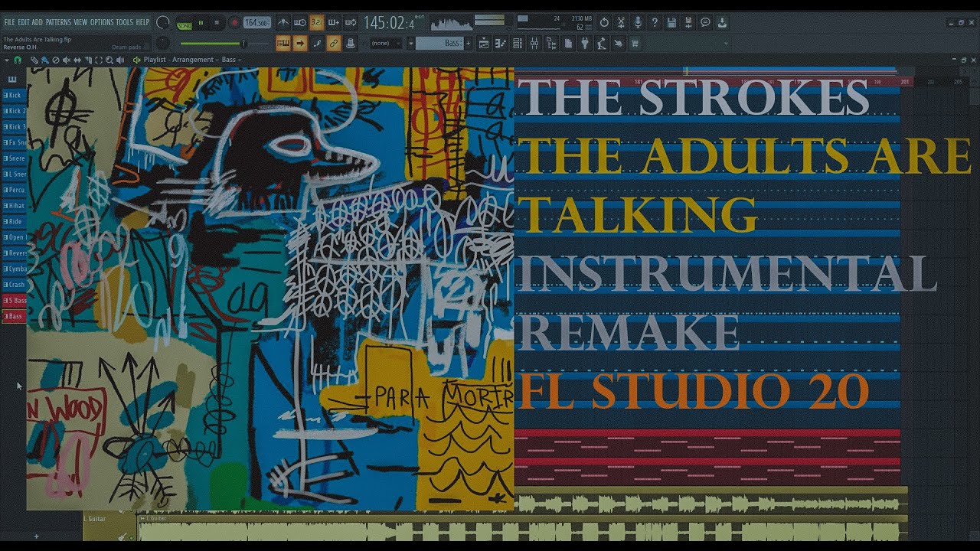
Task: Click the stop playback button
Action: tap(217, 23)
